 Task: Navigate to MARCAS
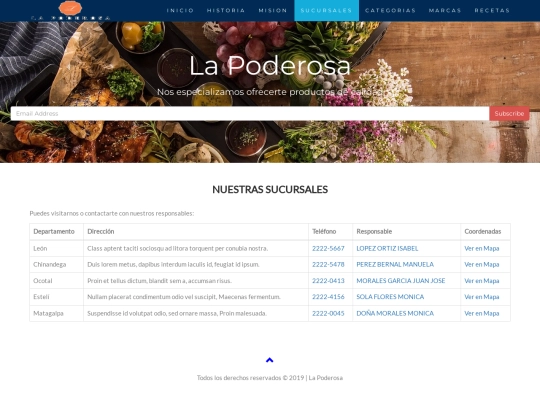pos(445,10)
